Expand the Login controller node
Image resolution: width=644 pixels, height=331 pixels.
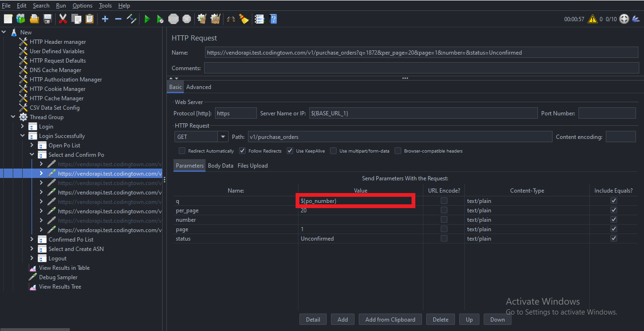23,127
